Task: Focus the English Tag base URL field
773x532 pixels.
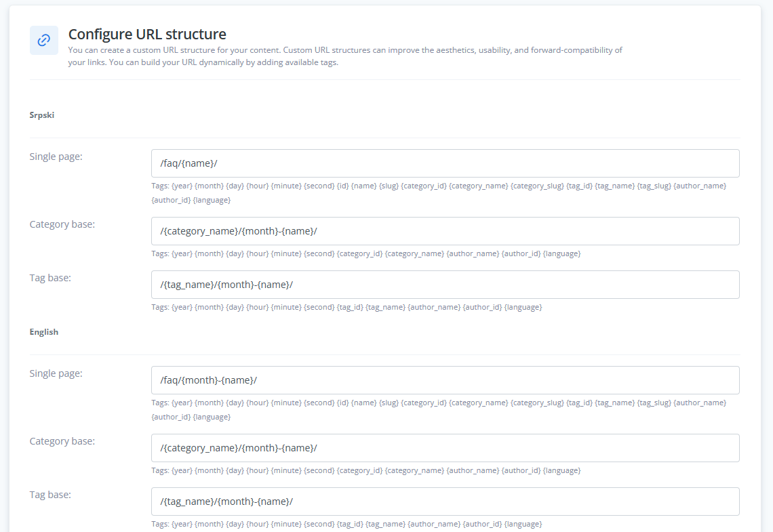Action: click(x=445, y=502)
